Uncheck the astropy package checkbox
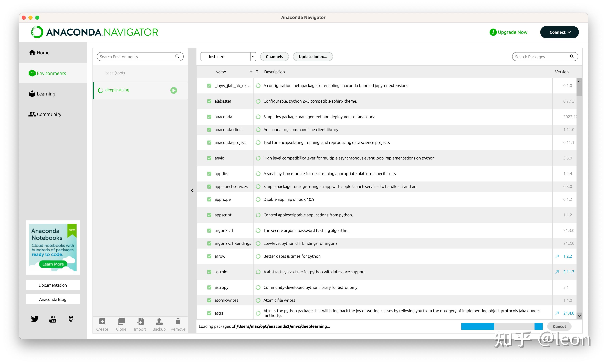Viewport: 607px width, 364px height. coord(209,287)
